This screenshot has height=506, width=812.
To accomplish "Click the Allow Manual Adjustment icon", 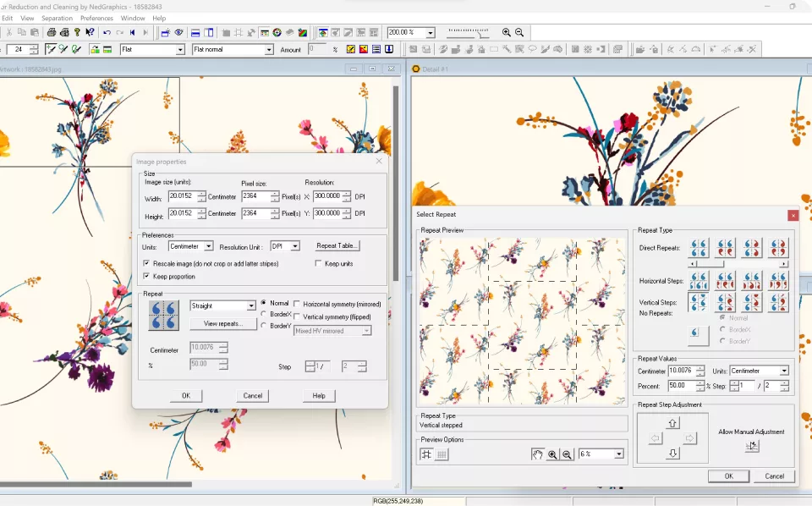I will tap(752, 446).
